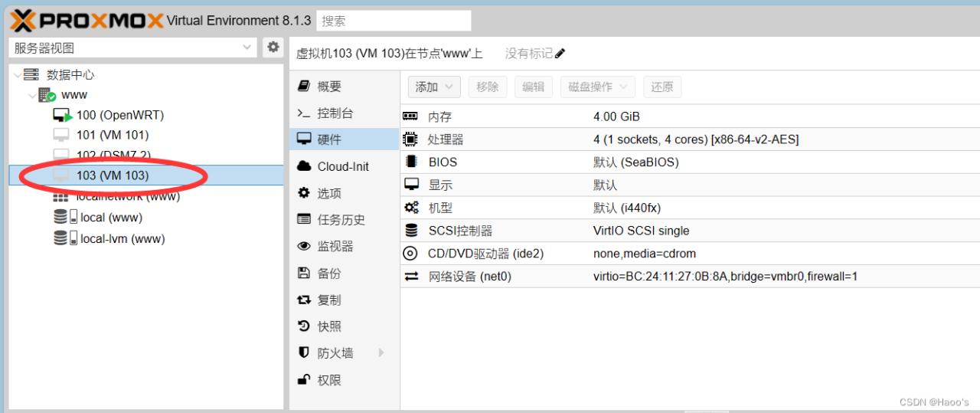
Task: Select 101 (VM 101) in tree
Action: tap(113, 135)
